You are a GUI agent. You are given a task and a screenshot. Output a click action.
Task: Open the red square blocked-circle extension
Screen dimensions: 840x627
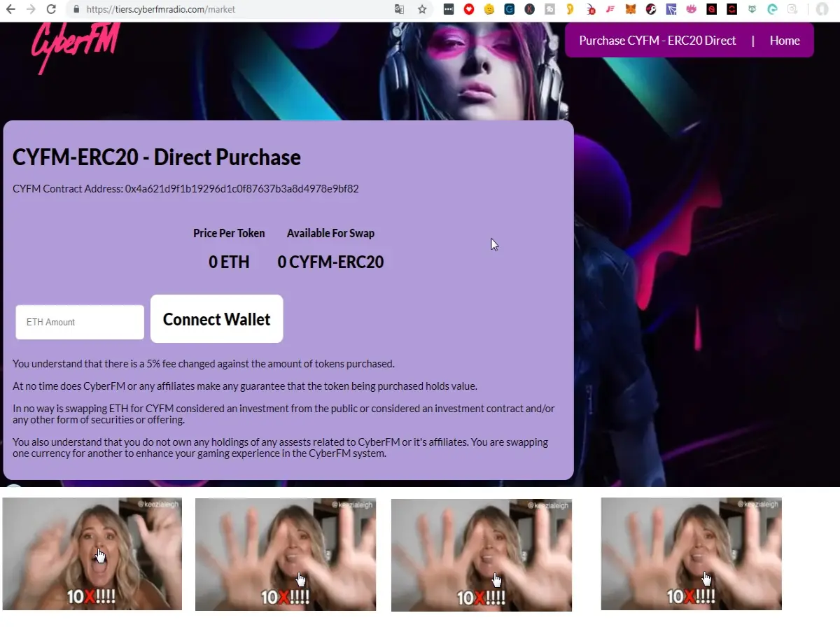(x=712, y=9)
